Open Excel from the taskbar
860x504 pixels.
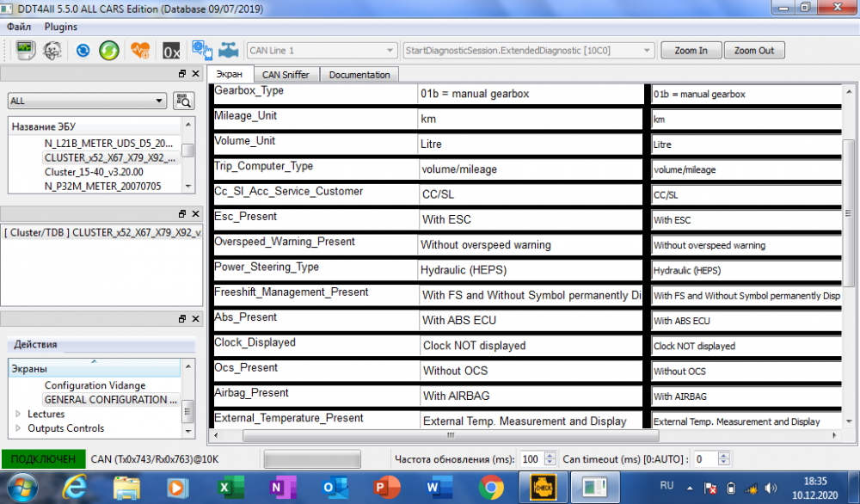pyautogui.click(x=230, y=487)
